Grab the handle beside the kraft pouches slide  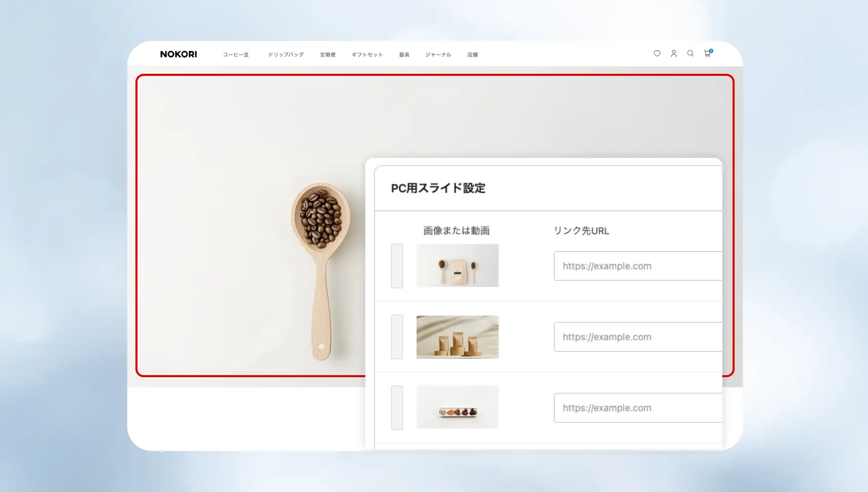click(397, 337)
